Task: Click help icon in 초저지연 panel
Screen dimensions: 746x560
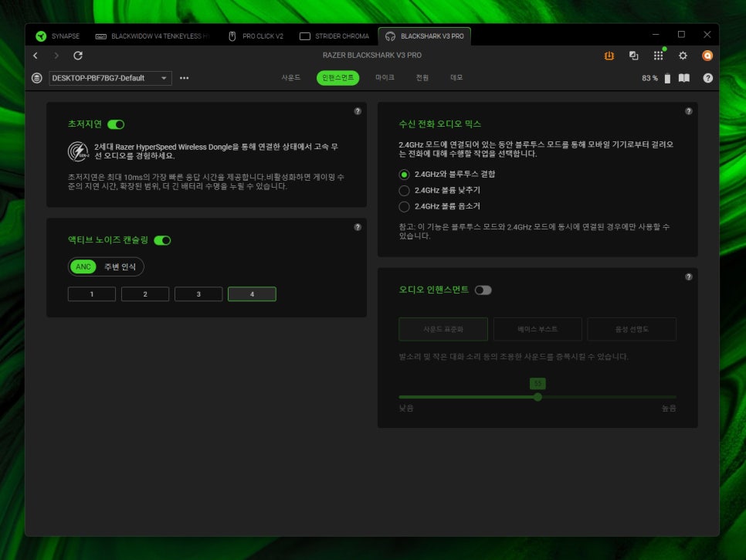Action: 358,111
